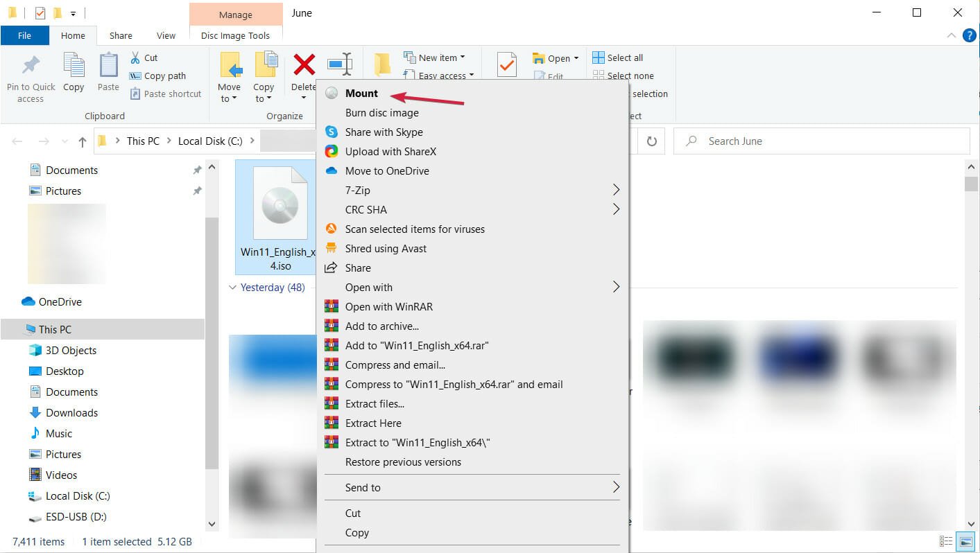Click the navigation pane scrollbar
The width and height of the screenshot is (980, 553).
click(212, 344)
